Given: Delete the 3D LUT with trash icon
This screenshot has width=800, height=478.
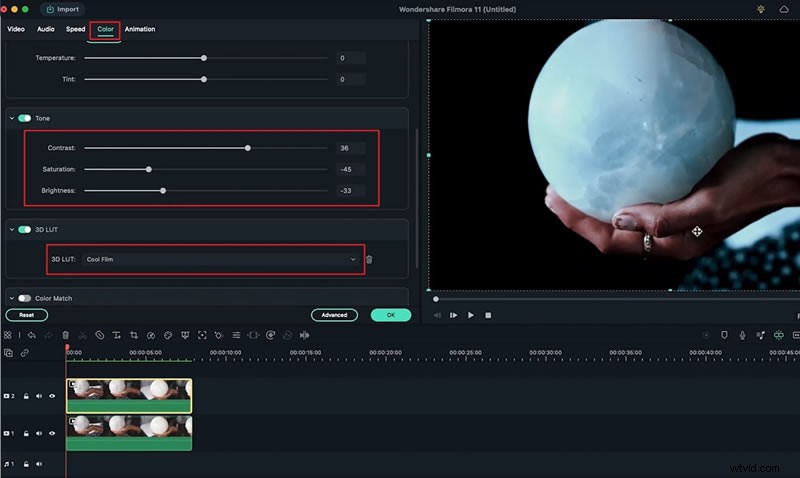Looking at the screenshot, I should point(369,260).
